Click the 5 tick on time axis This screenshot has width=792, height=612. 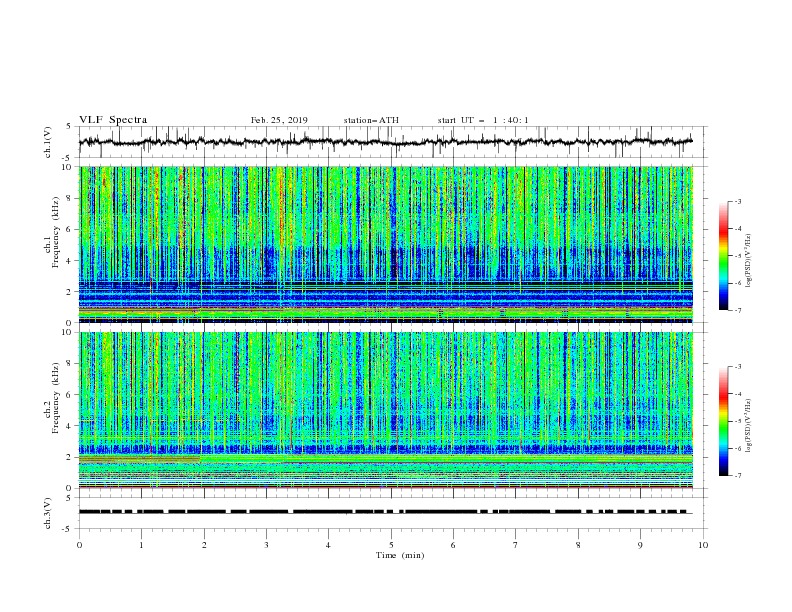(x=391, y=545)
